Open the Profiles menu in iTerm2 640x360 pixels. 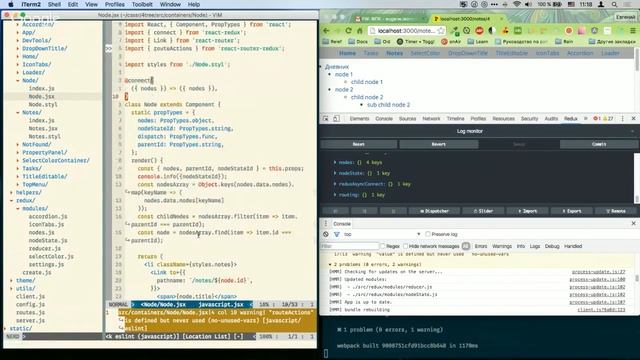point(115,4)
